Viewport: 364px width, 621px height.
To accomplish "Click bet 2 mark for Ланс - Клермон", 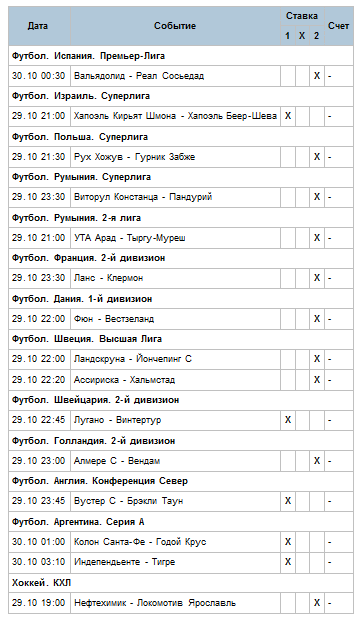I will [317, 278].
